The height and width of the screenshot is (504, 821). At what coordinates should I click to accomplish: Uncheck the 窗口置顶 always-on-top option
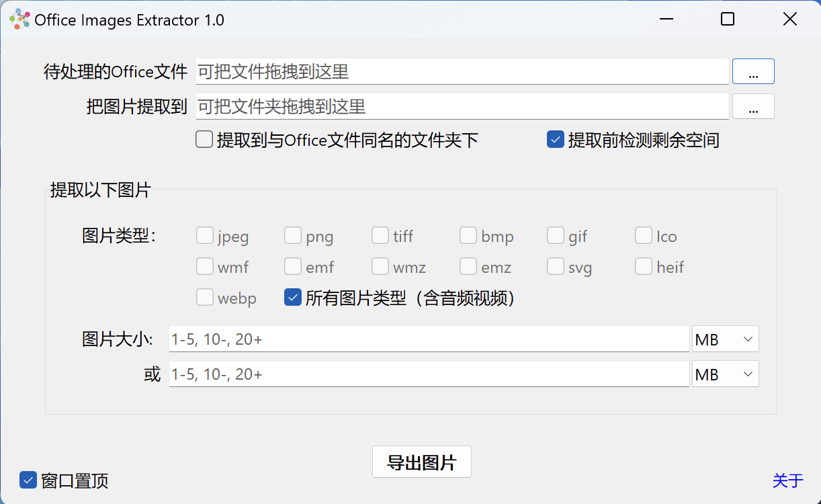coord(28,480)
